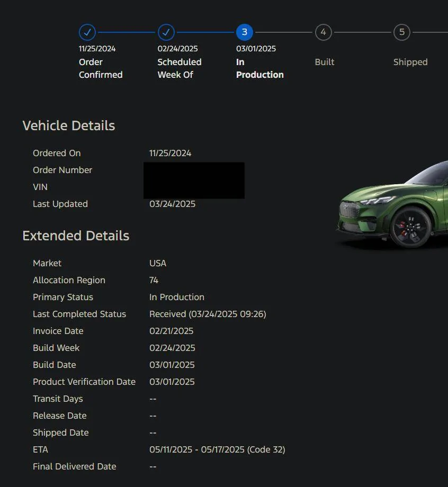The image size is (448, 487).
Task: Click the Ordered On value 11/25/2024
Action: point(171,153)
